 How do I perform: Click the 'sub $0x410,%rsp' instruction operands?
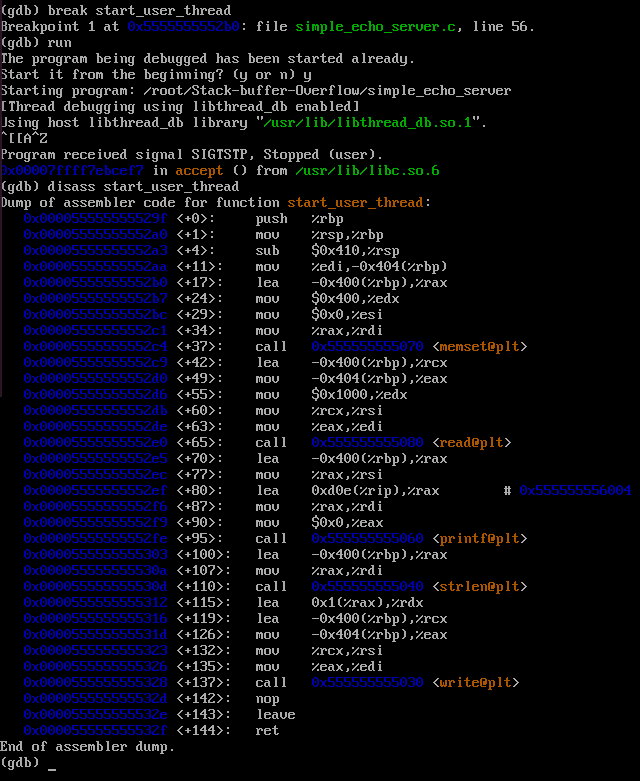coord(355,251)
